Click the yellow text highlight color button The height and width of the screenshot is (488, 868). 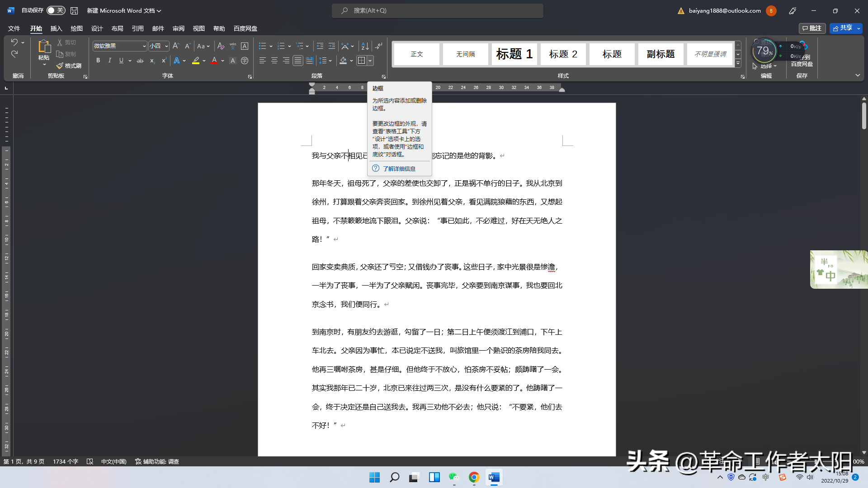[196, 61]
